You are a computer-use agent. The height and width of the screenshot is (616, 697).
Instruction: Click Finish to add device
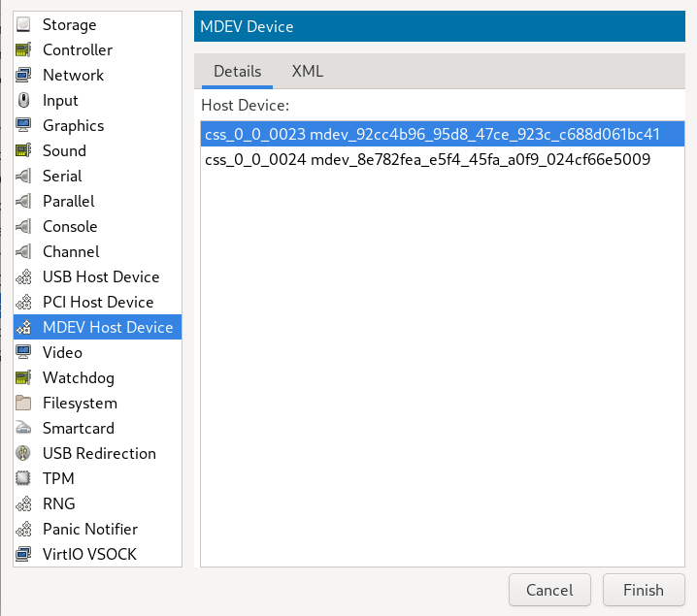point(644,590)
